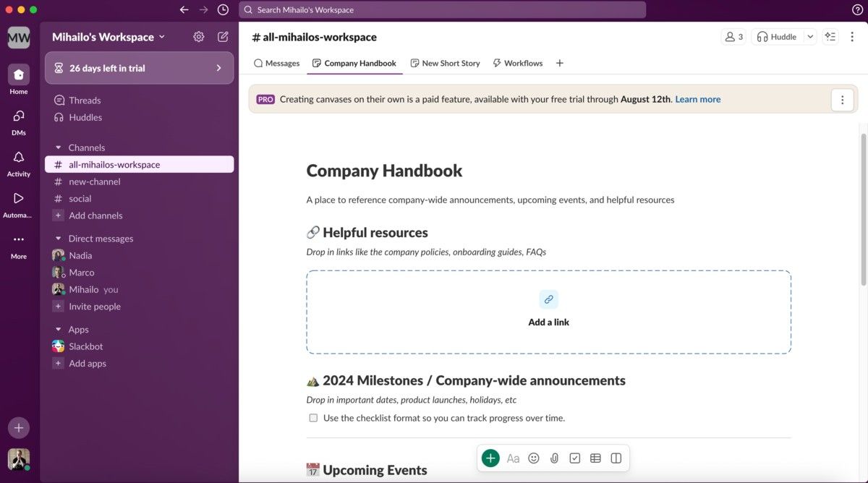Start a Huddle from the channel header
The width and height of the screenshot is (868, 483).
click(x=778, y=35)
